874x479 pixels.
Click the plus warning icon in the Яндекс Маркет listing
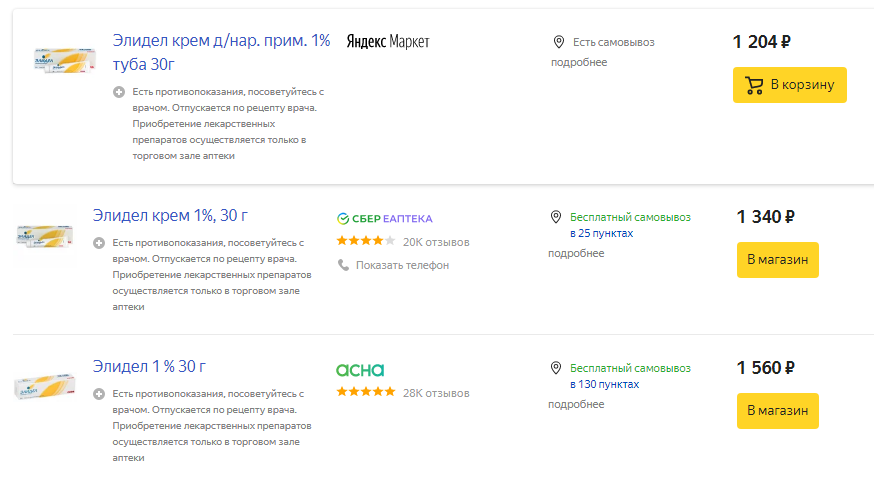(x=119, y=92)
